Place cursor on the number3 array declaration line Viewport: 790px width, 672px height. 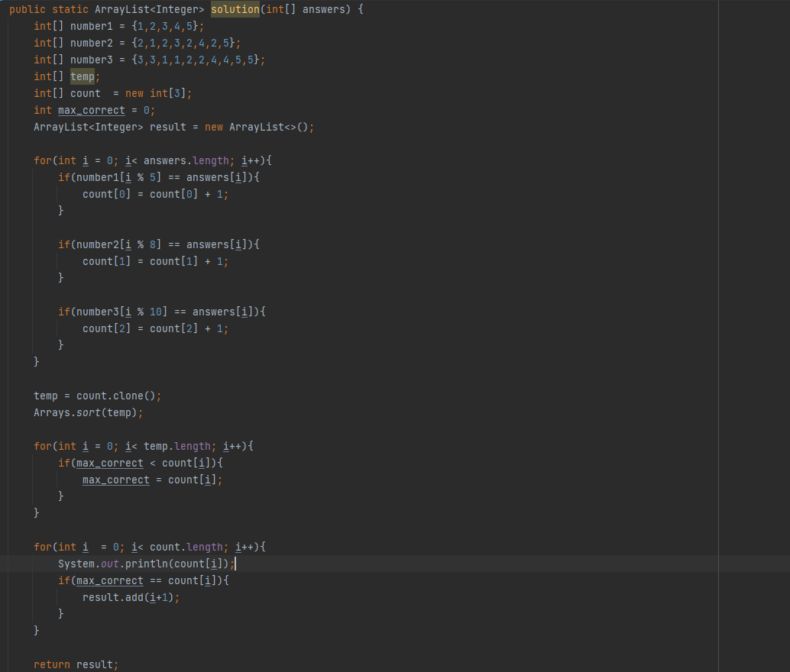pos(149,60)
